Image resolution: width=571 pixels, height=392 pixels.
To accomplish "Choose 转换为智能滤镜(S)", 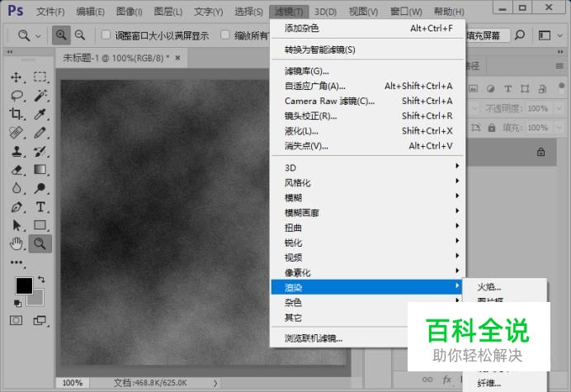I will pyautogui.click(x=367, y=50).
